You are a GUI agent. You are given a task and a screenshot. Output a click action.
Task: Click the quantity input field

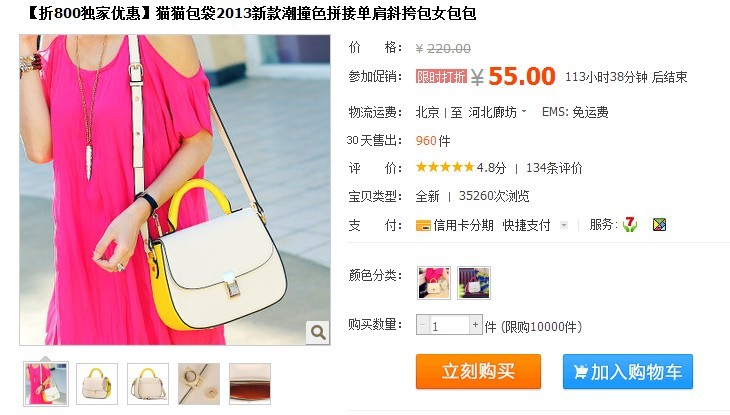coord(449,325)
